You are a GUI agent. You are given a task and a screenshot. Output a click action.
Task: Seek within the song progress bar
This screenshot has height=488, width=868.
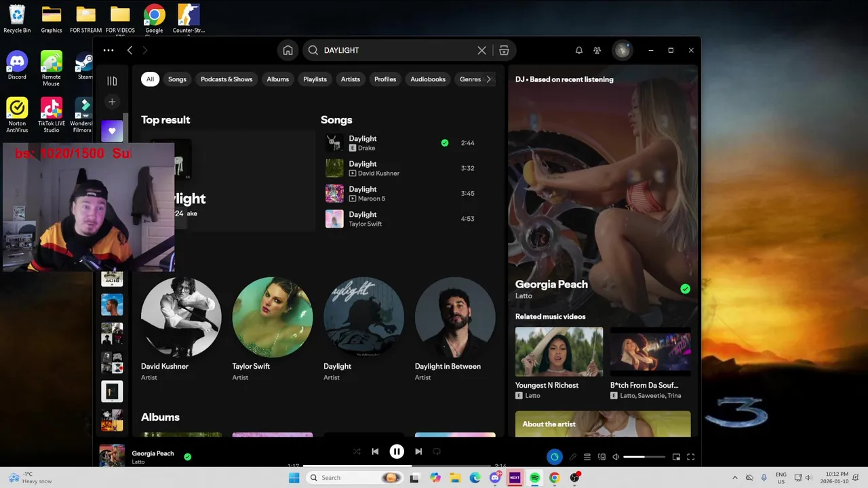coord(397,466)
